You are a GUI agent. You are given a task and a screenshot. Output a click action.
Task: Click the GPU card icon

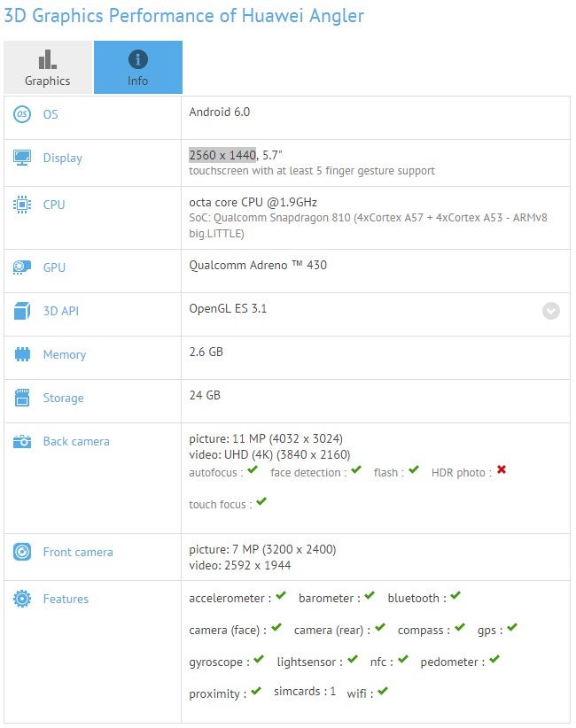click(22, 267)
